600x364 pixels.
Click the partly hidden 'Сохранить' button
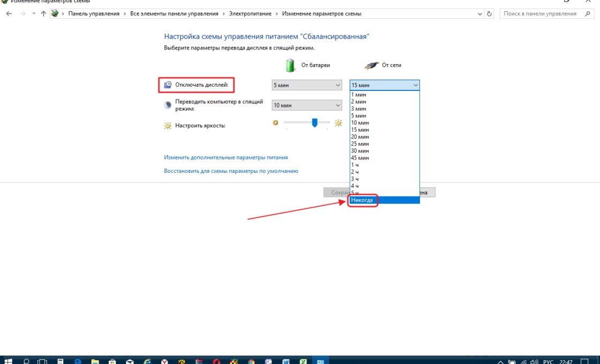pyautogui.click(x=337, y=192)
